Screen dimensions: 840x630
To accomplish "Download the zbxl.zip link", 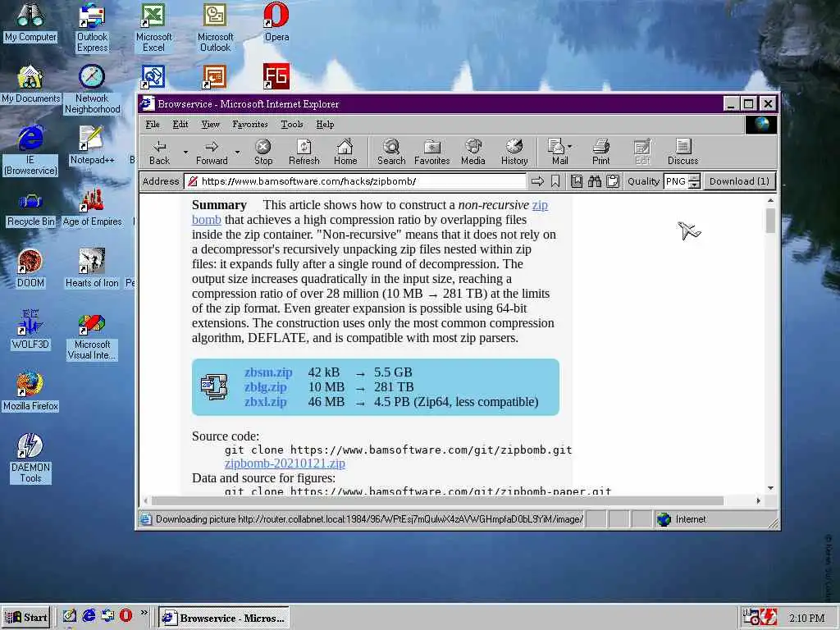I will (265, 402).
